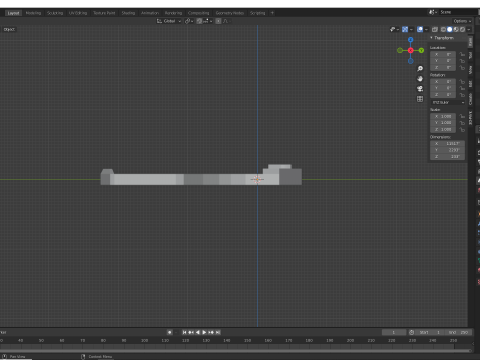Open the object type visibility dropdown
This screenshot has width=480, height=360.
(x=394, y=29)
